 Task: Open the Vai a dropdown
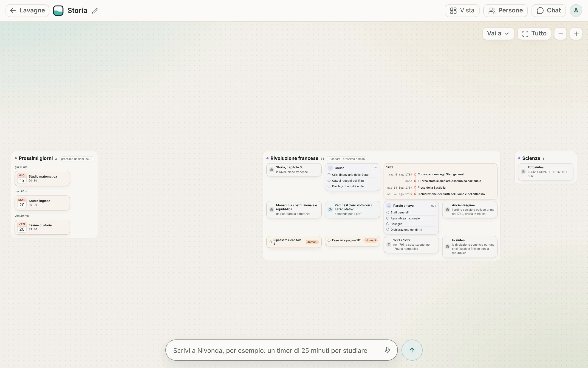pos(498,34)
